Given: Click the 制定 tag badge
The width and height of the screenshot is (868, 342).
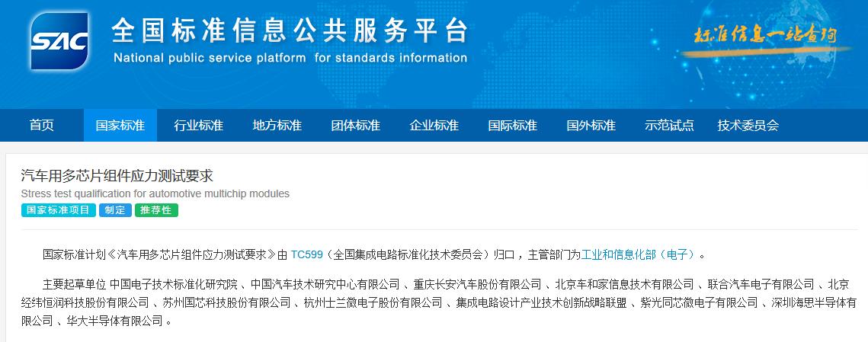Looking at the screenshot, I should coord(116,210).
